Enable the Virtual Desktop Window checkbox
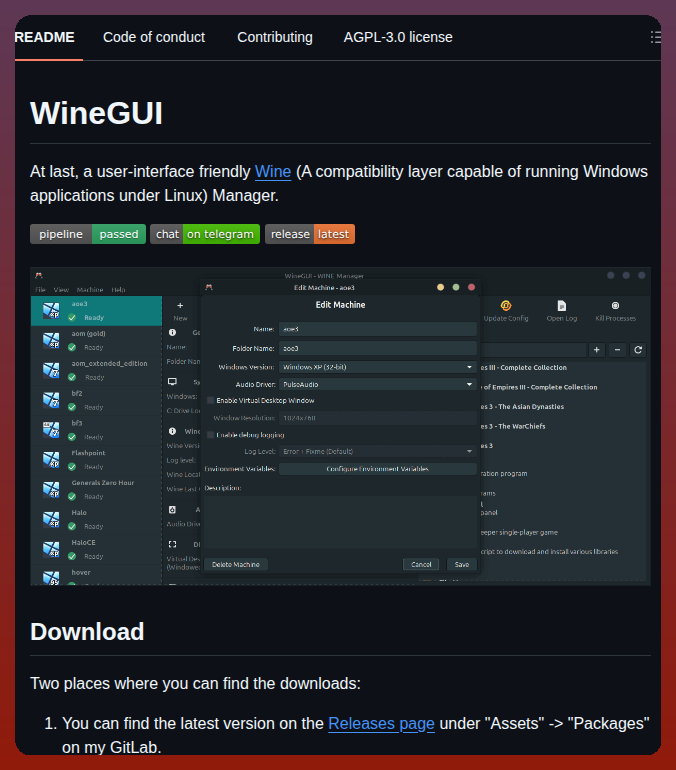676x770 pixels. click(211, 400)
